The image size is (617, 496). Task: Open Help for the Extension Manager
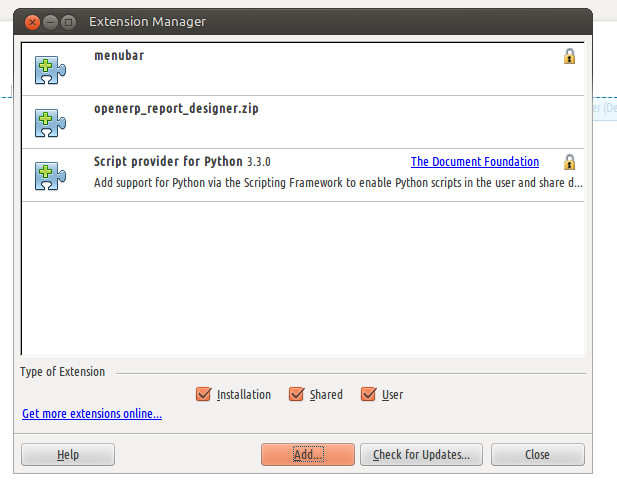point(68,455)
